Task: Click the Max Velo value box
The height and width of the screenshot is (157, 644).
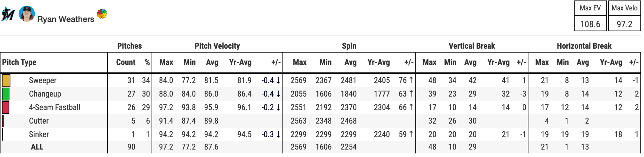Action: pyautogui.click(x=624, y=24)
